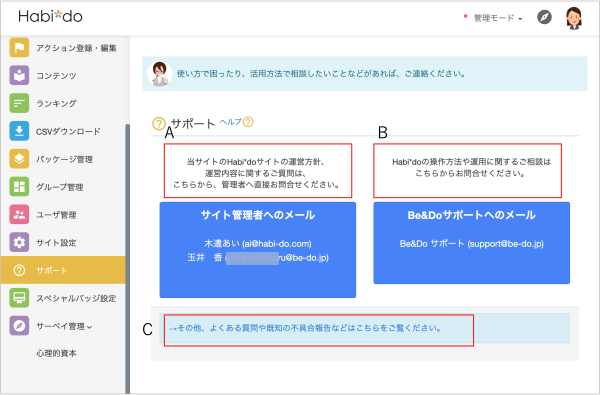Expand the サーベイ管理 submenu
The height and width of the screenshot is (395, 600).
[64, 326]
